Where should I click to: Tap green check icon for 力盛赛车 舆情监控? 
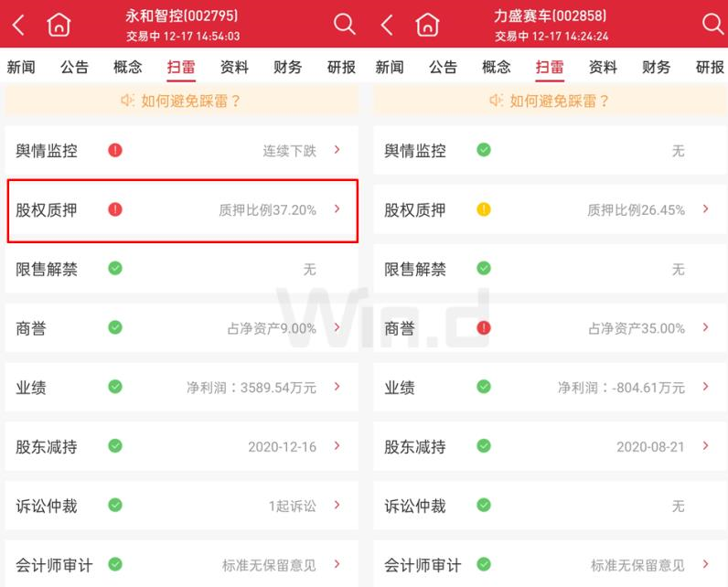[484, 150]
